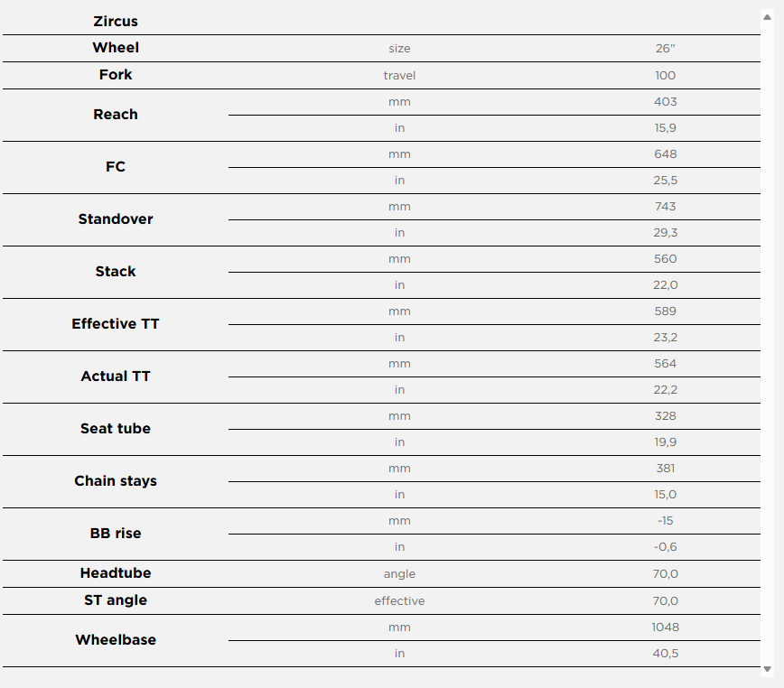Viewport: 784px width, 688px height.
Task: Click the BB rise label
Action: point(116,534)
